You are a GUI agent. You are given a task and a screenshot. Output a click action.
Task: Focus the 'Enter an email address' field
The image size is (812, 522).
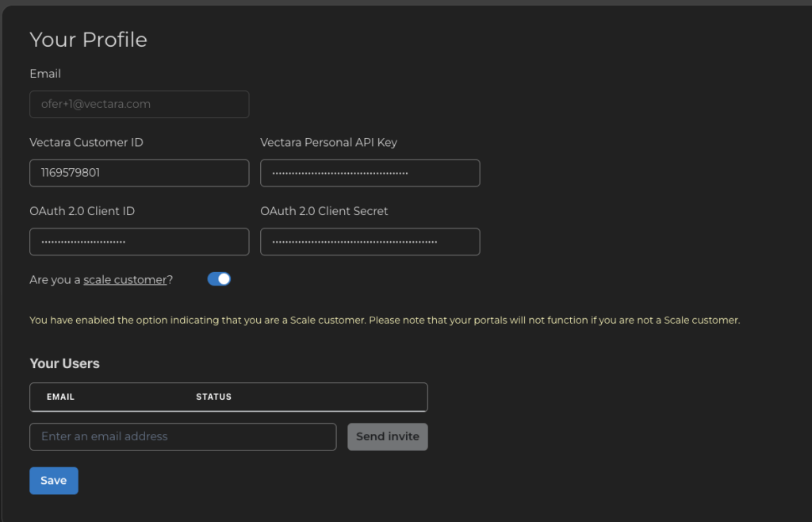point(182,436)
